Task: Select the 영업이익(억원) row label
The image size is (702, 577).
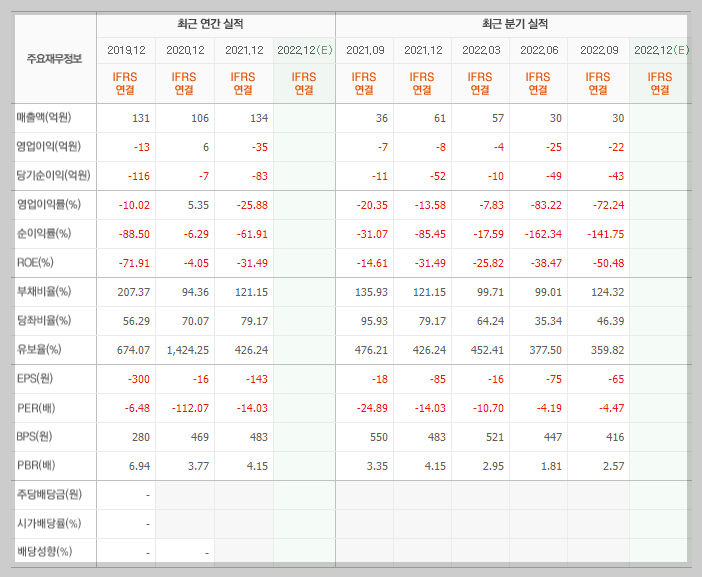Action: (x=49, y=146)
